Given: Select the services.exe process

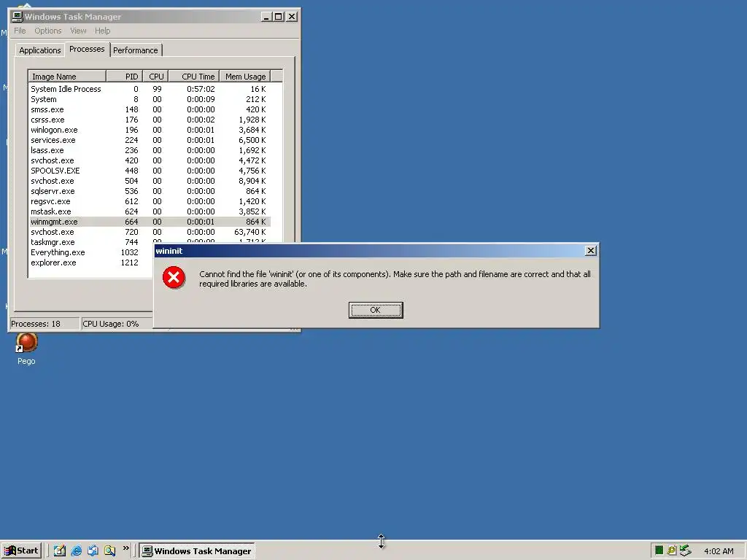Looking at the screenshot, I should (150, 140).
